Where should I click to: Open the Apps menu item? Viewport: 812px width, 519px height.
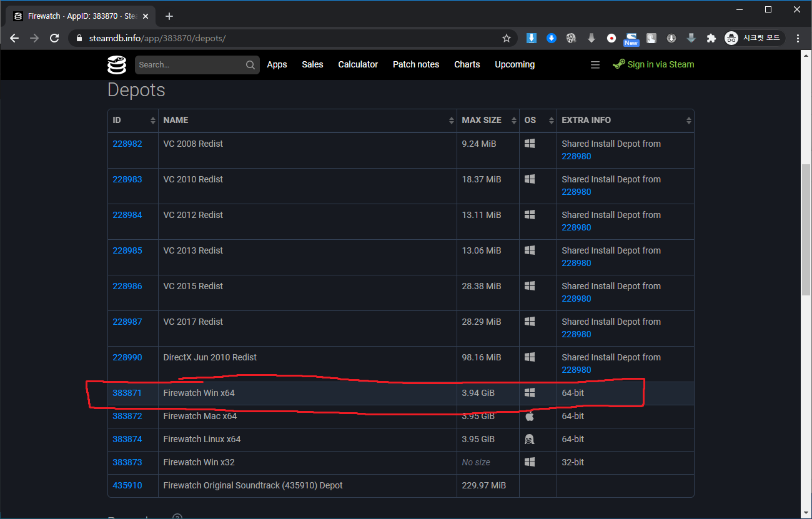[277, 65]
